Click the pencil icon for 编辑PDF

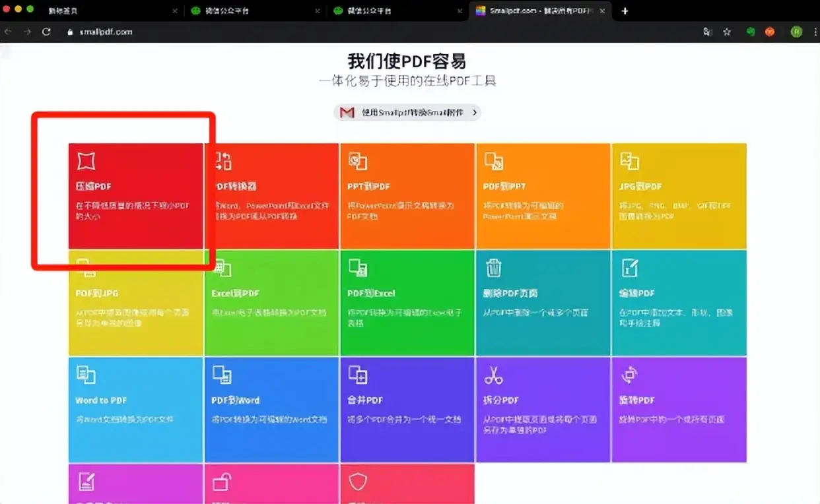pyautogui.click(x=630, y=268)
